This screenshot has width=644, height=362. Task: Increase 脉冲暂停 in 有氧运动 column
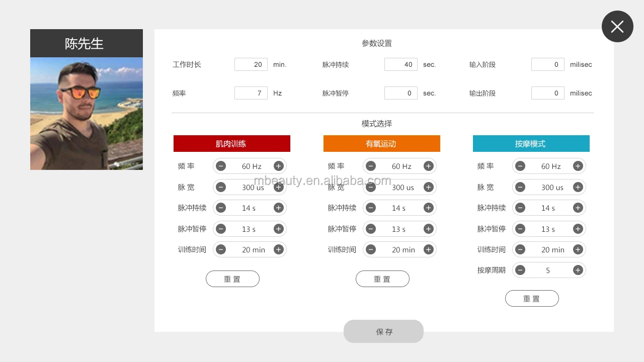[x=428, y=229]
